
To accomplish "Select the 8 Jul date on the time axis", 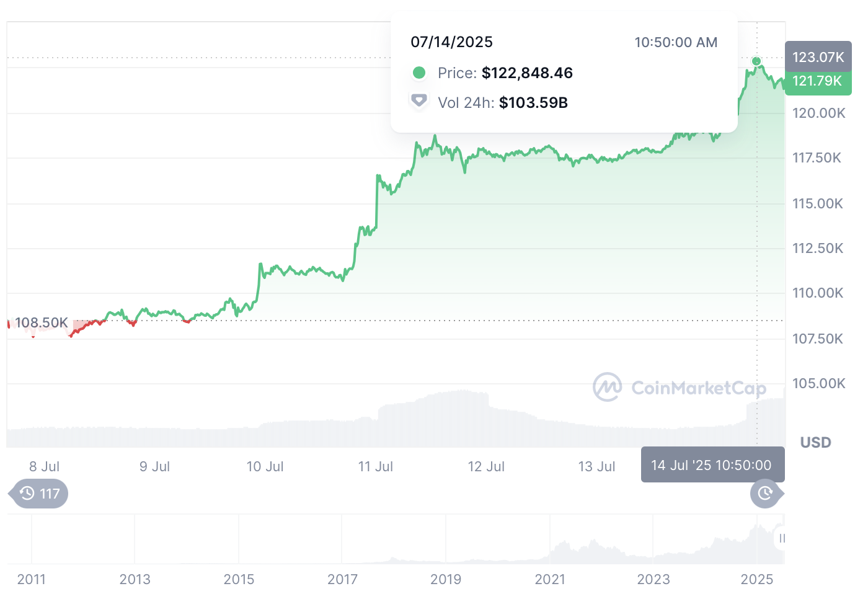I will point(45,466).
